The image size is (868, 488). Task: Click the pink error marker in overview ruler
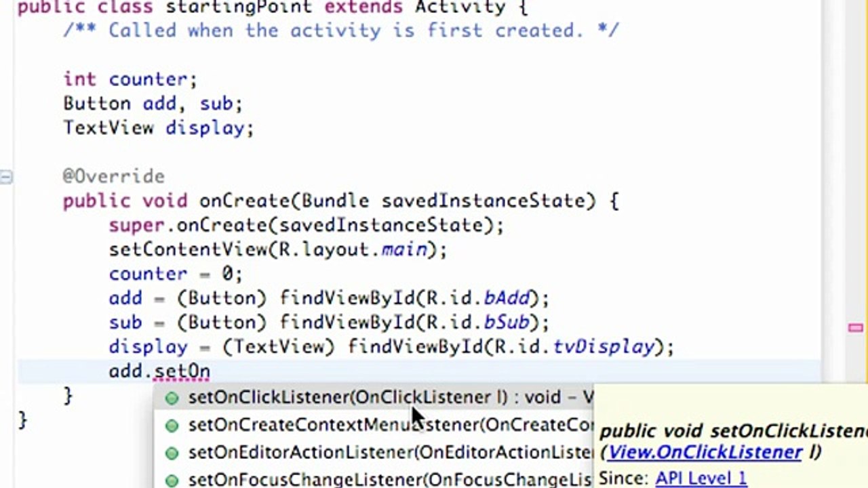click(855, 328)
